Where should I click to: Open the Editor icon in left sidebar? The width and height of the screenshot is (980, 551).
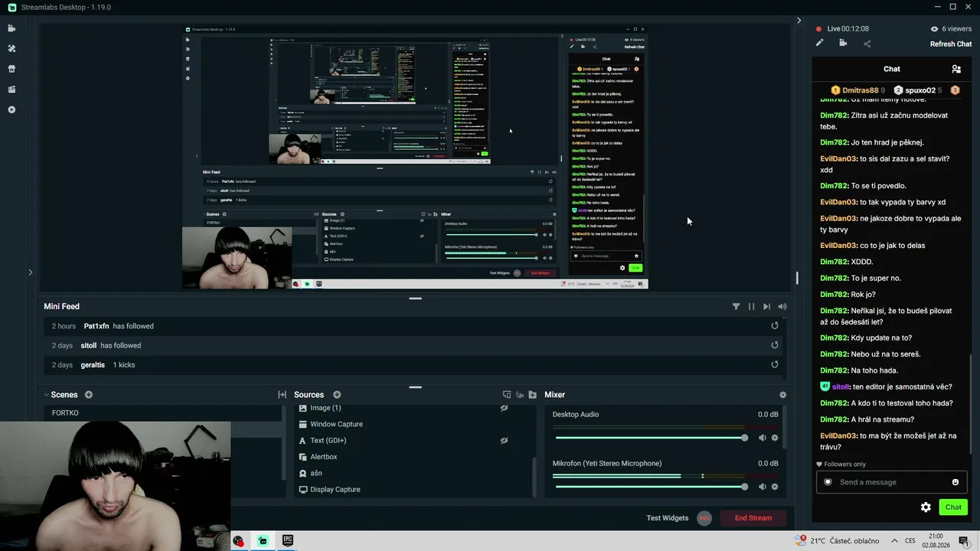(11, 28)
